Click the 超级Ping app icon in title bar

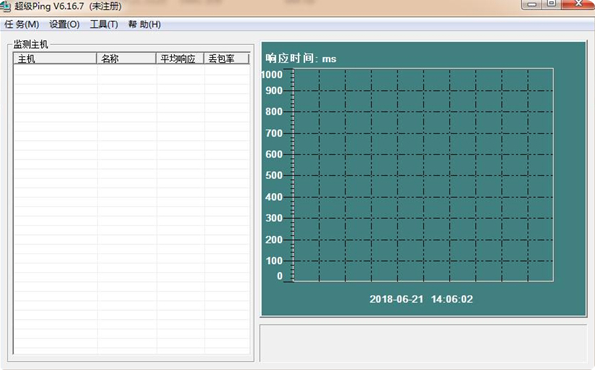click(5, 6)
